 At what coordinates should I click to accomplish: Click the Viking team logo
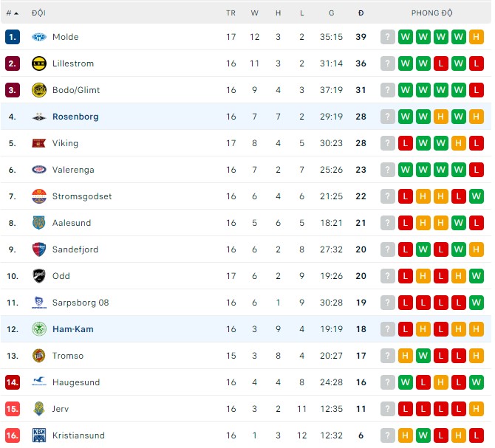point(39,143)
